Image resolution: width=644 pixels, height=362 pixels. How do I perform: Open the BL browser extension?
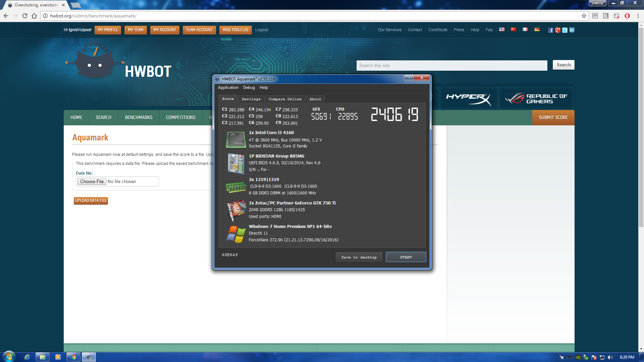[x=606, y=16]
